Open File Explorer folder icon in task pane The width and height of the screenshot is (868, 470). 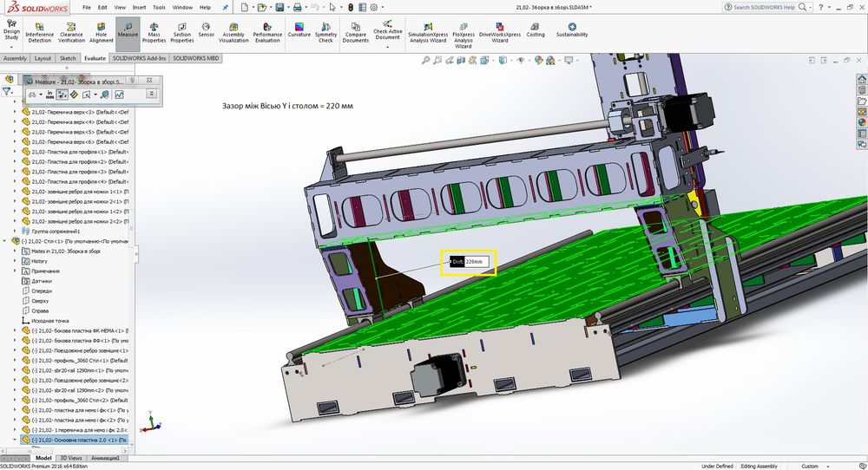(861, 101)
